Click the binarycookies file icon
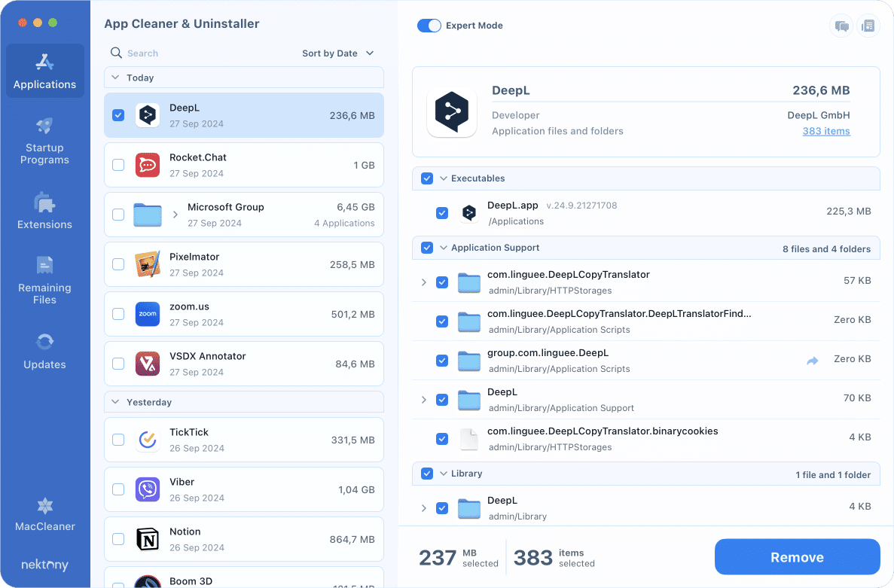 click(469, 439)
